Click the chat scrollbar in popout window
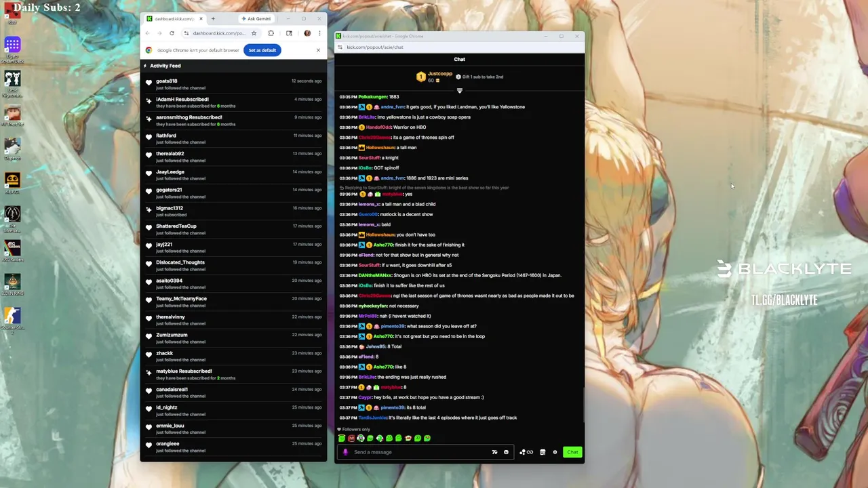This screenshot has height=488, width=868. [x=583, y=405]
